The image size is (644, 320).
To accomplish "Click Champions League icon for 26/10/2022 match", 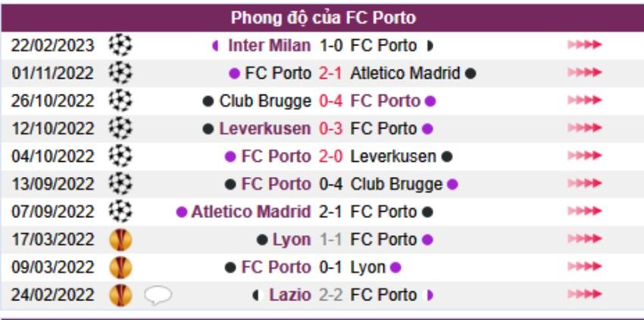I will tap(120, 101).
